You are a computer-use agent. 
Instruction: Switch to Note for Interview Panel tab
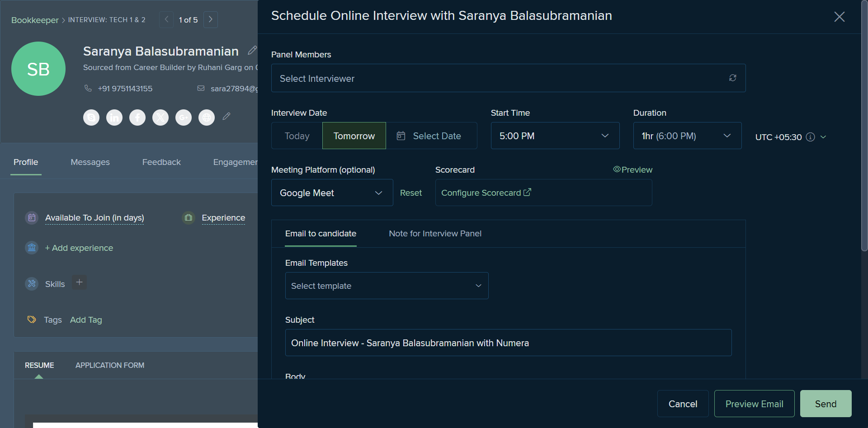point(435,234)
